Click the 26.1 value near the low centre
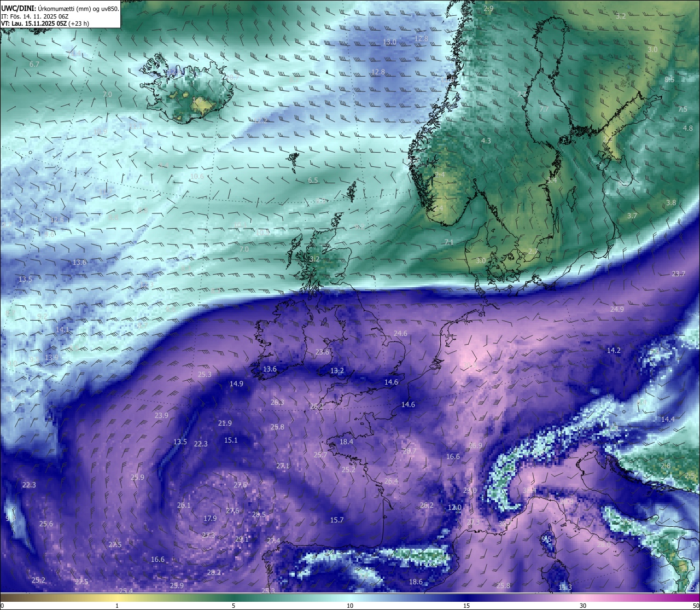 tap(184, 505)
